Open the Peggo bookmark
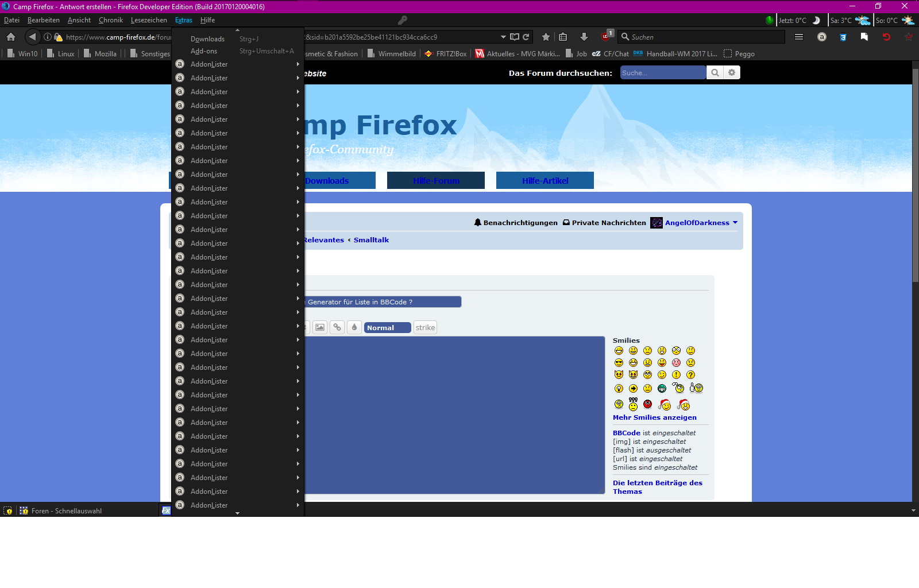The image size is (919, 588). click(x=739, y=53)
